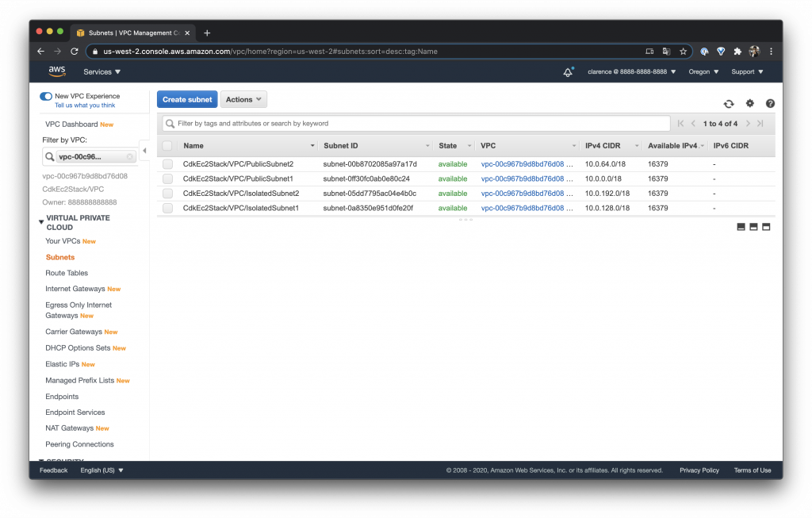Open a new browser tab
Image resolution: width=812 pixels, height=518 pixels.
pos(207,33)
